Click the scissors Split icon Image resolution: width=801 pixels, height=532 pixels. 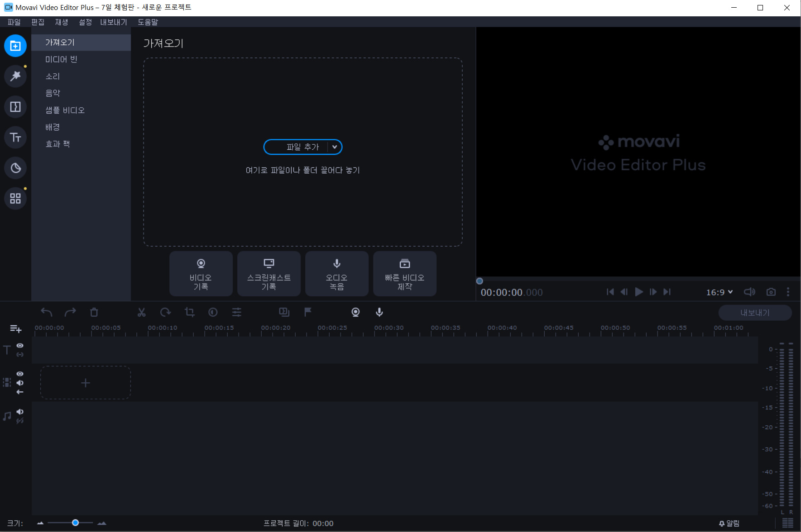point(142,312)
